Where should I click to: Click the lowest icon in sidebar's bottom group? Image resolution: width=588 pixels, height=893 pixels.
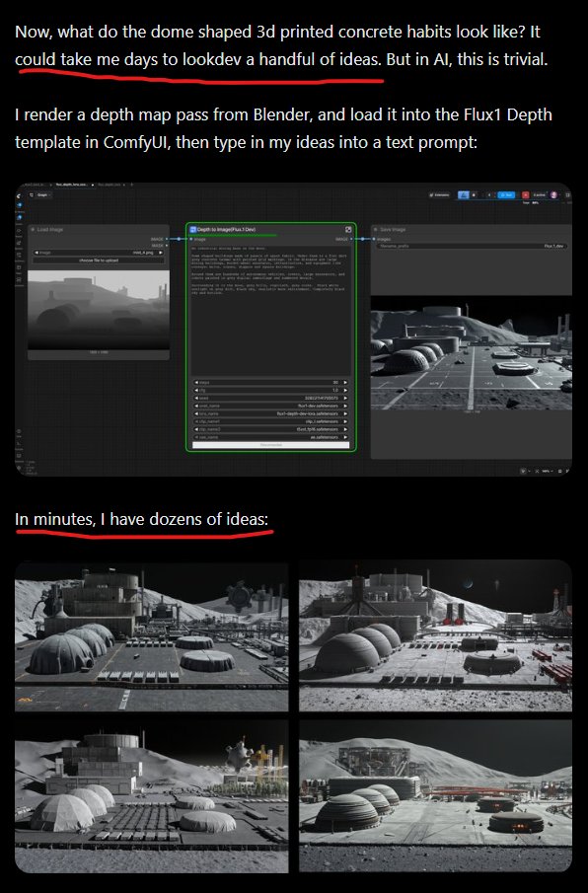tap(19, 468)
